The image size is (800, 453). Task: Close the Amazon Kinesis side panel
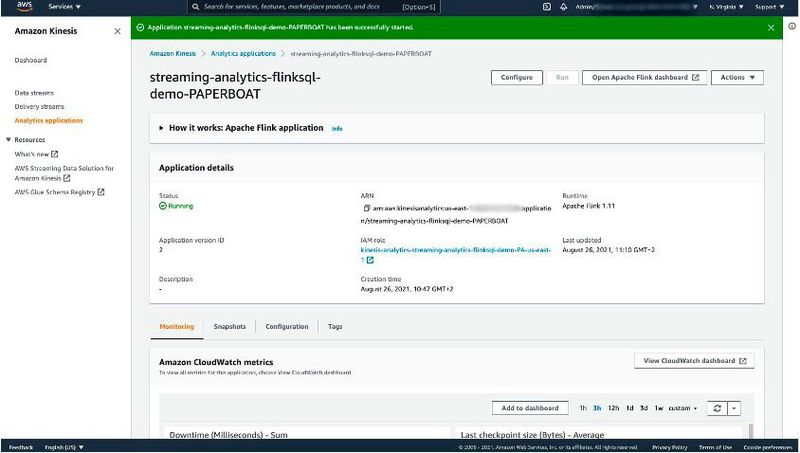coord(117,31)
